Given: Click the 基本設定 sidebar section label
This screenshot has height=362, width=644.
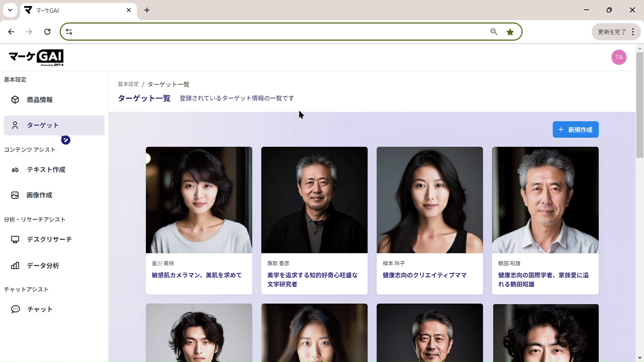Looking at the screenshot, I should click(15, 79).
